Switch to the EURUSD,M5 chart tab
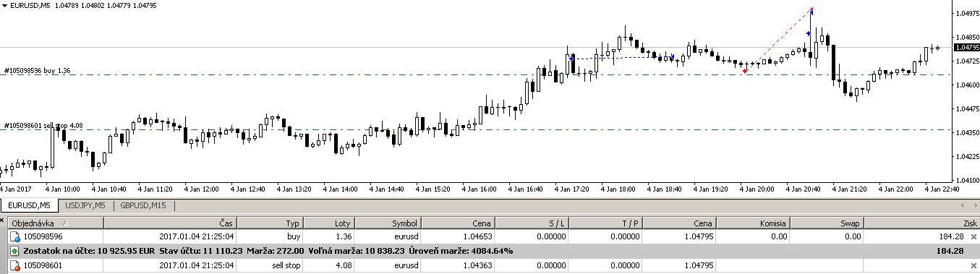Viewport: 980px width, 274px height. (x=29, y=206)
